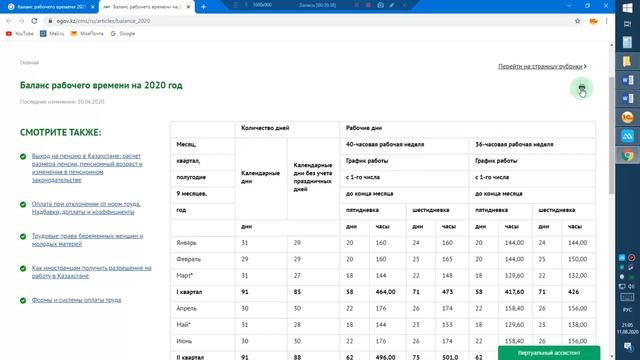This screenshot has width=640, height=360.
Task: Click the print page icon
Action: click(581, 88)
